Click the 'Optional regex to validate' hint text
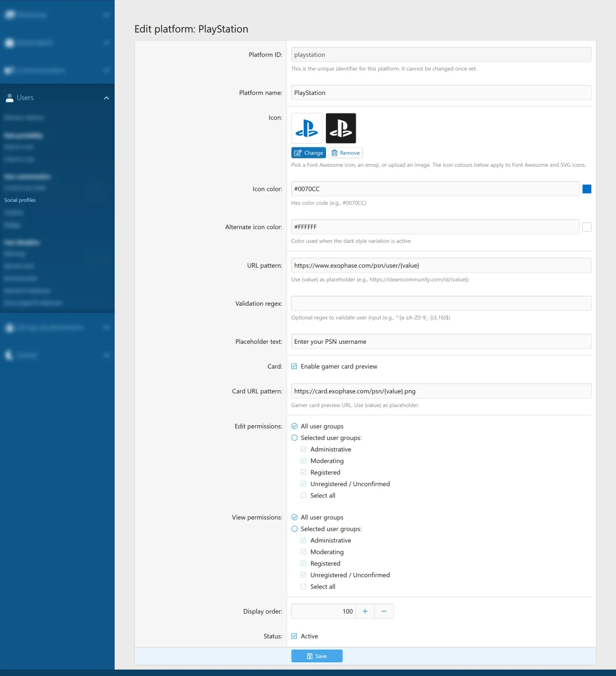Image resolution: width=616 pixels, height=676 pixels. point(371,318)
